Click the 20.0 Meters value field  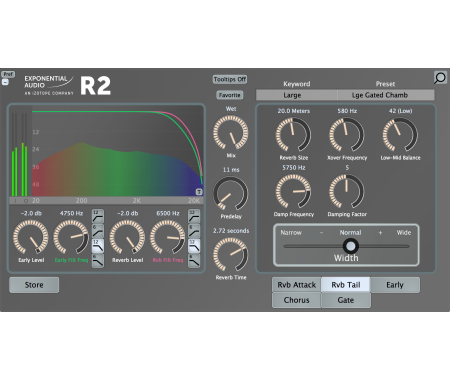294,111
